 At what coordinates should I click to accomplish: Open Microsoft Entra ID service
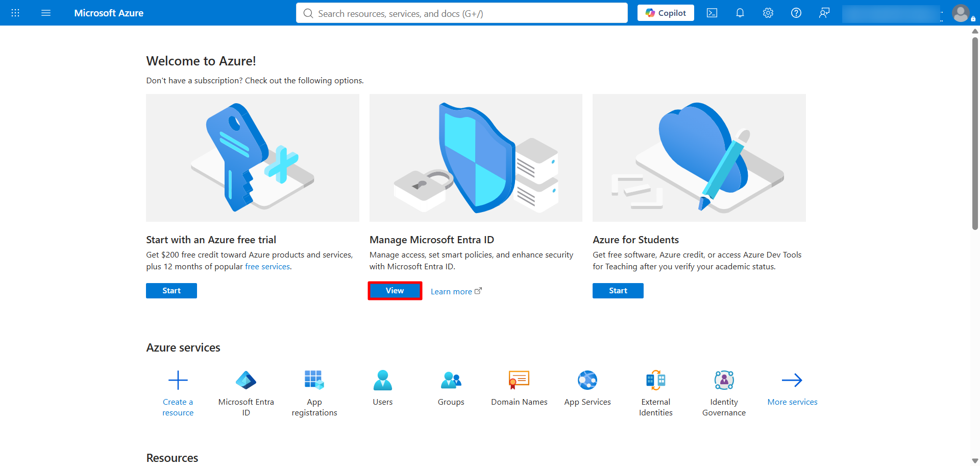point(246,393)
